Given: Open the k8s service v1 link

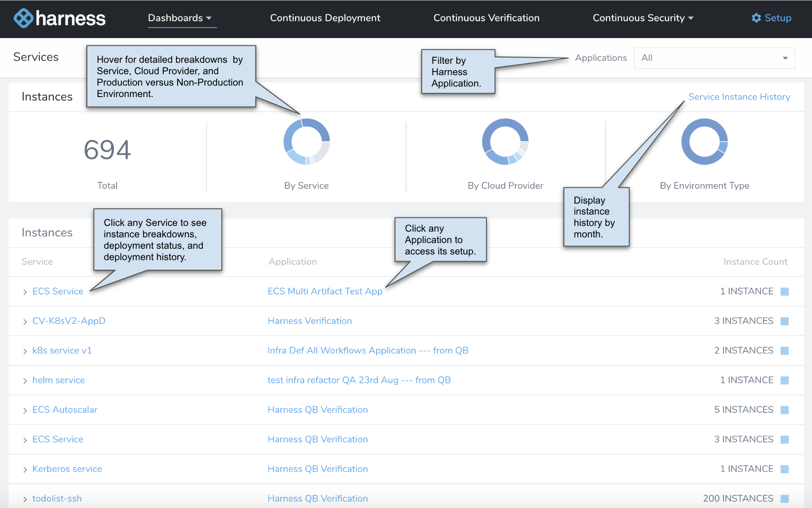Looking at the screenshot, I should [62, 351].
